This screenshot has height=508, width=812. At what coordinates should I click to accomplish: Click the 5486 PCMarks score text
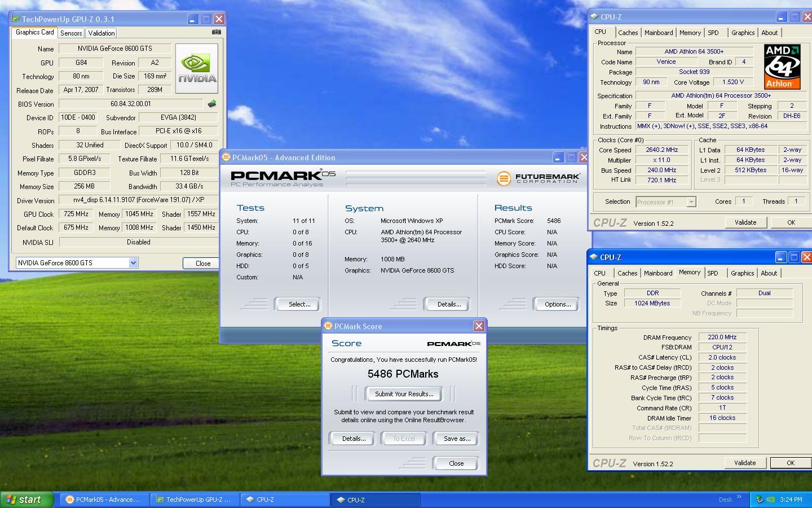403,374
